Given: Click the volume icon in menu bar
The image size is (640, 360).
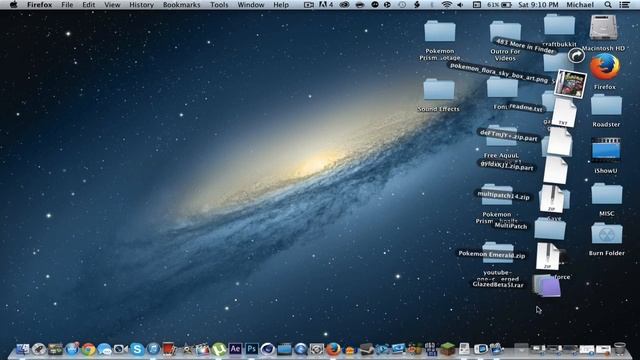Looking at the screenshot, I should click(x=460, y=5).
